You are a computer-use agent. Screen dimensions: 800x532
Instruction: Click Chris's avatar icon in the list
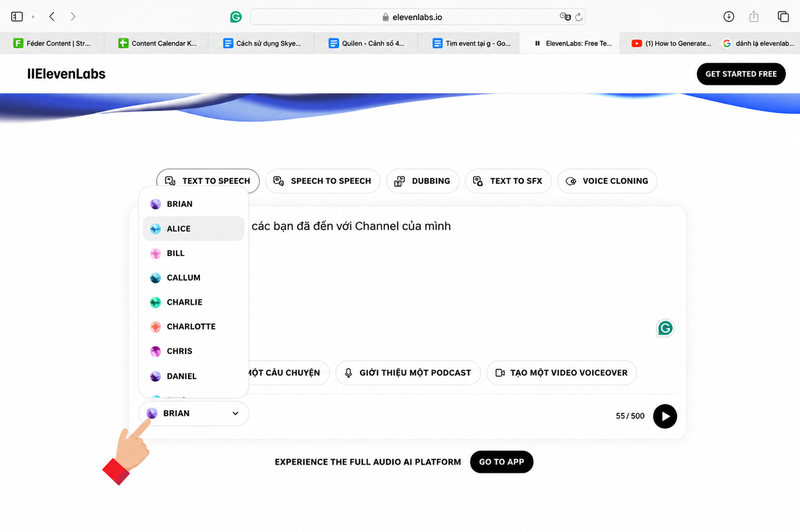coord(156,351)
